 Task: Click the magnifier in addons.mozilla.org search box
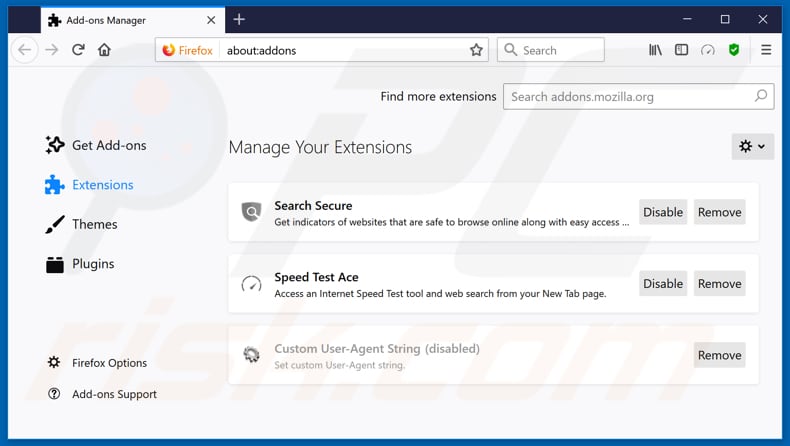pyautogui.click(x=761, y=96)
